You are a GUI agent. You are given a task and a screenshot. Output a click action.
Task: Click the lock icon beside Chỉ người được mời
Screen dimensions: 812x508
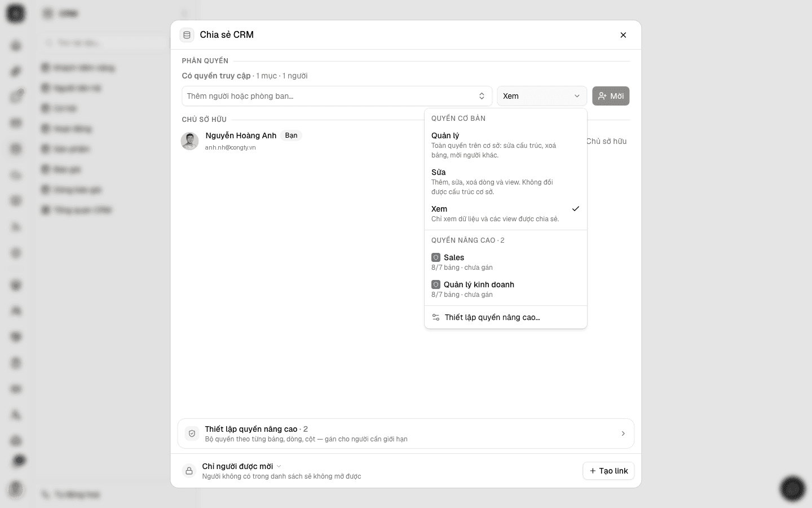(189, 471)
